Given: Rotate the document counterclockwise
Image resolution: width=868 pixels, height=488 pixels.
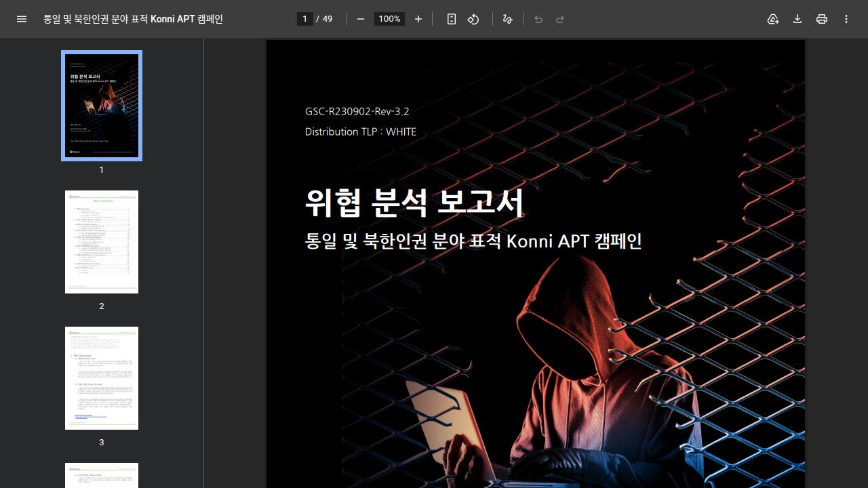Looking at the screenshot, I should click(473, 19).
